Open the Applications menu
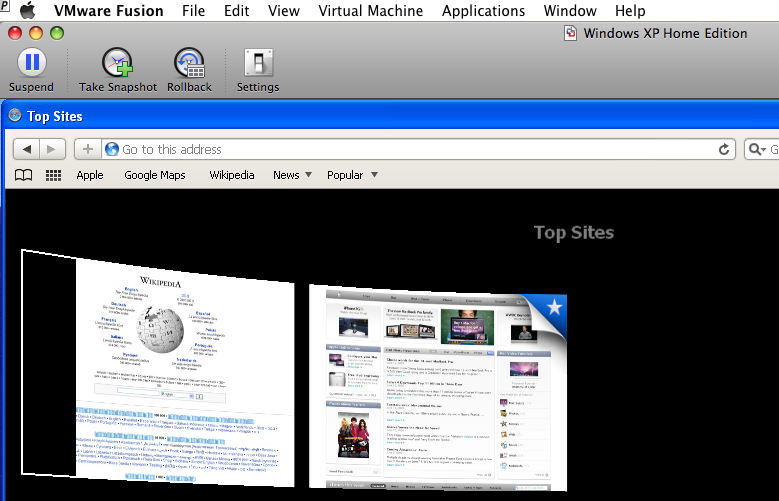The width and height of the screenshot is (779, 501). pos(483,10)
